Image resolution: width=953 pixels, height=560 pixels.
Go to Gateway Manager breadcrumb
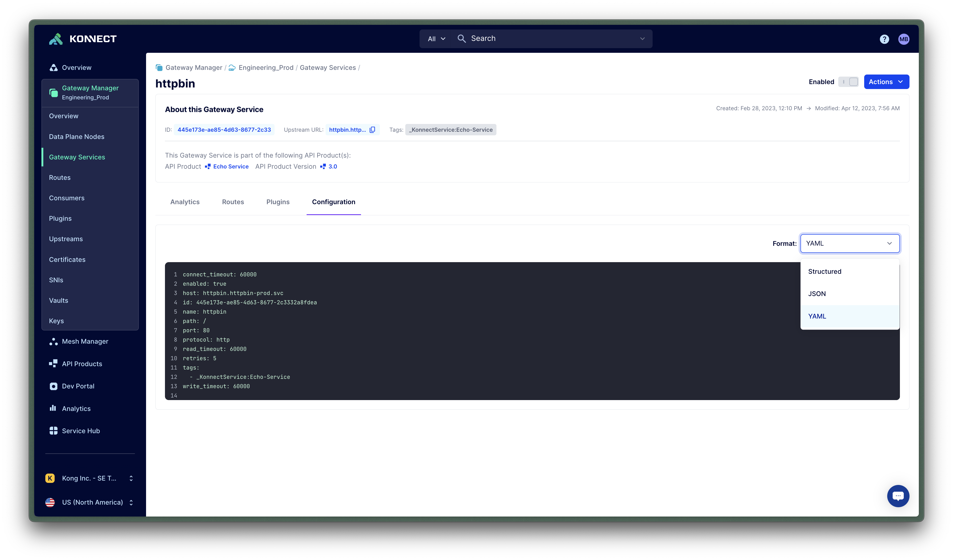(x=194, y=68)
